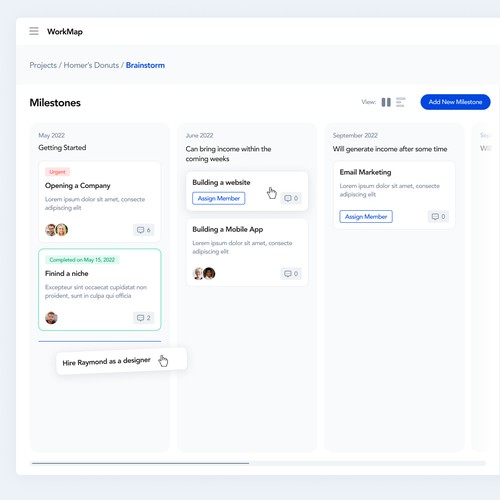
Task: Select Will generate income after some time heading
Action: 390,149
